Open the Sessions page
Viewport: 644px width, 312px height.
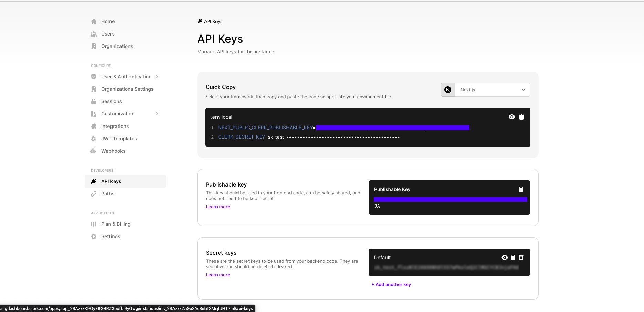[112, 101]
